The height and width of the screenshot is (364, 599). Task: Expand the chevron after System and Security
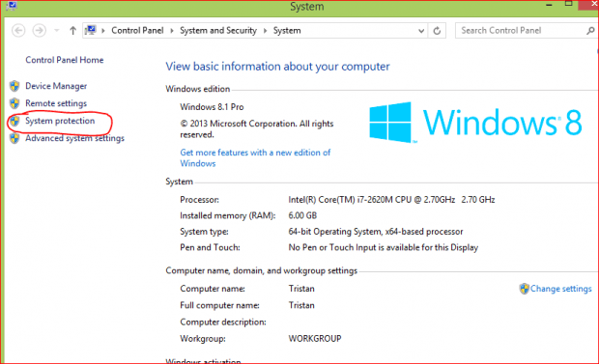265,31
